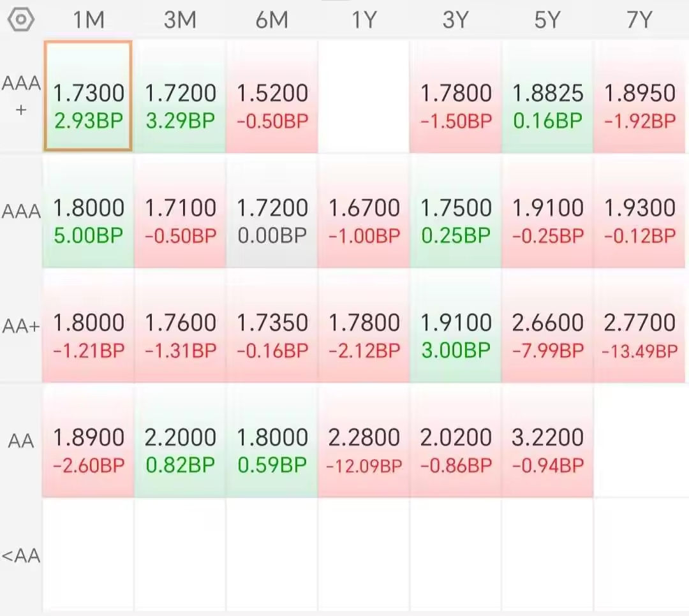Open the AAA+ 6M cell showing 1.5200

(x=272, y=97)
